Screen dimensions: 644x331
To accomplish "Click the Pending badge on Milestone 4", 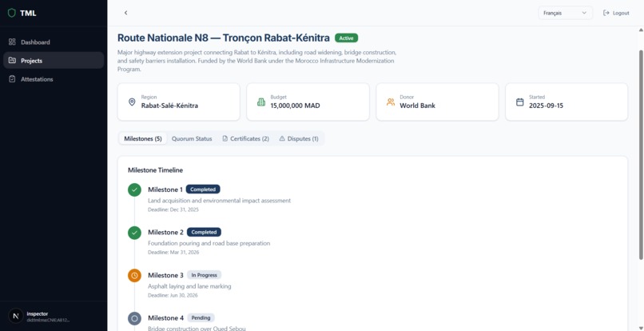I will (201, 317).
